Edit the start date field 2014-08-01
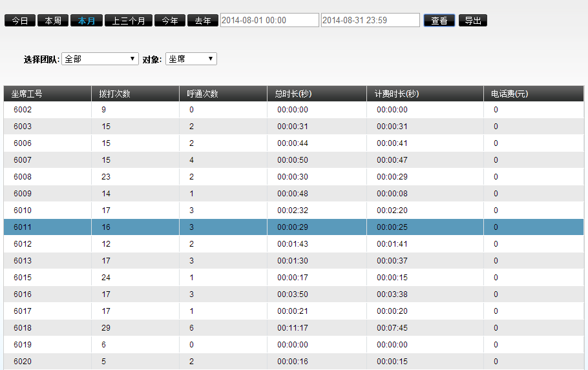The height and width of the screenshot is (370, 588). (269, 21)
